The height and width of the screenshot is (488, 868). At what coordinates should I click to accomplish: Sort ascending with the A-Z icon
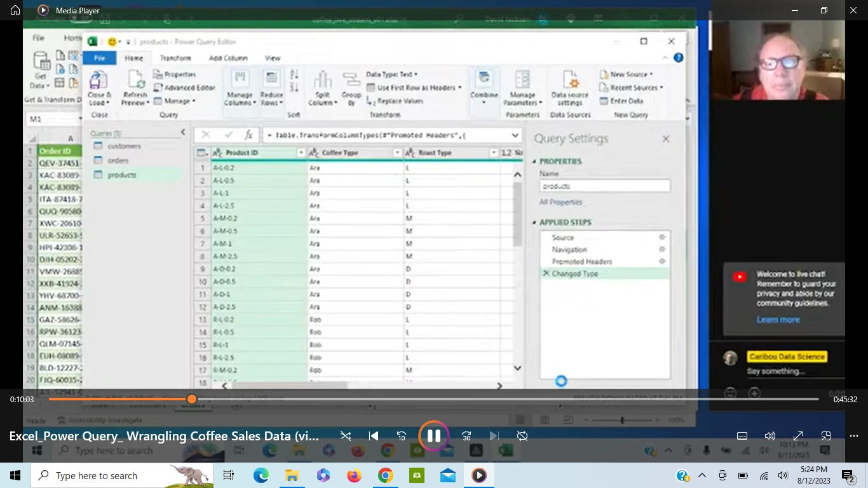(x=294, y=74)
